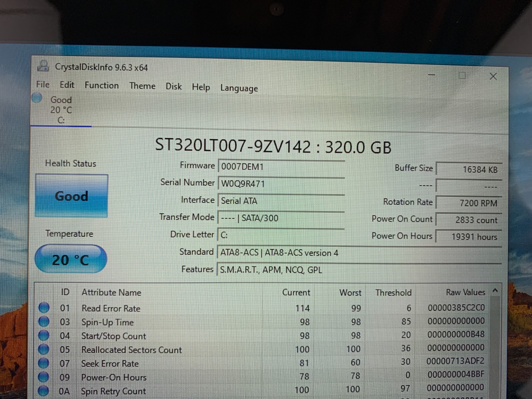Open the Theme menu
The height and width of the screenshot is (399, 532).
pyautogui.click(x=142, y=86)
